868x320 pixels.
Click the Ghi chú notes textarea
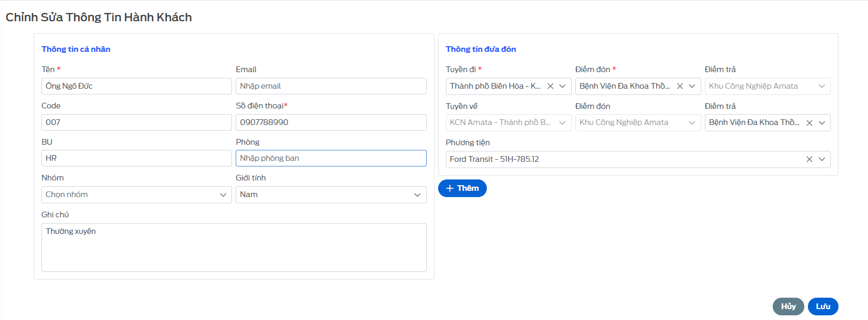234,247
